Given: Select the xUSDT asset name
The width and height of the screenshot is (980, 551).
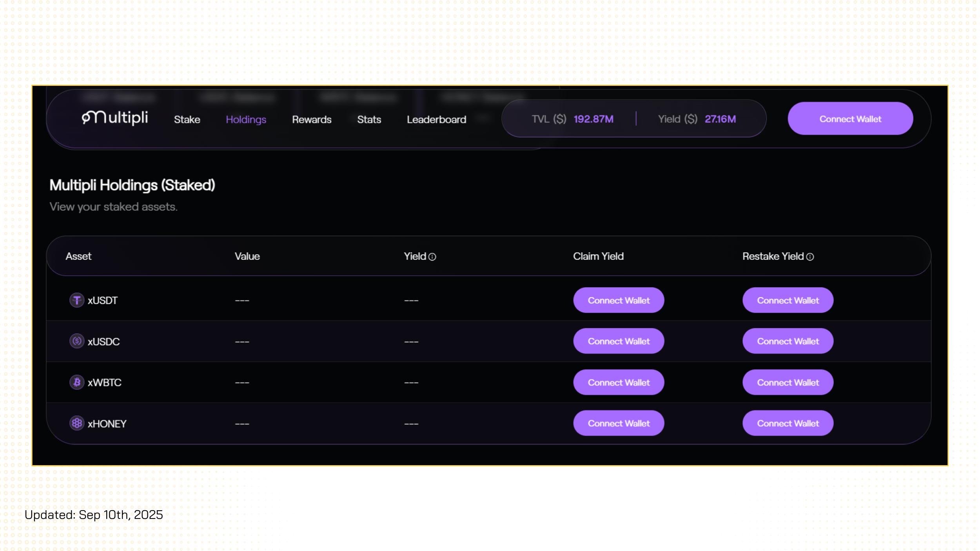Looking at the screenshot, I should 102,301.
